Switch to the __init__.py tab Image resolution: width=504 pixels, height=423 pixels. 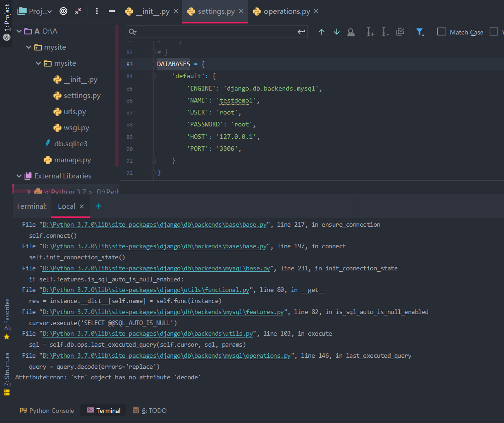tap(152, 11)
